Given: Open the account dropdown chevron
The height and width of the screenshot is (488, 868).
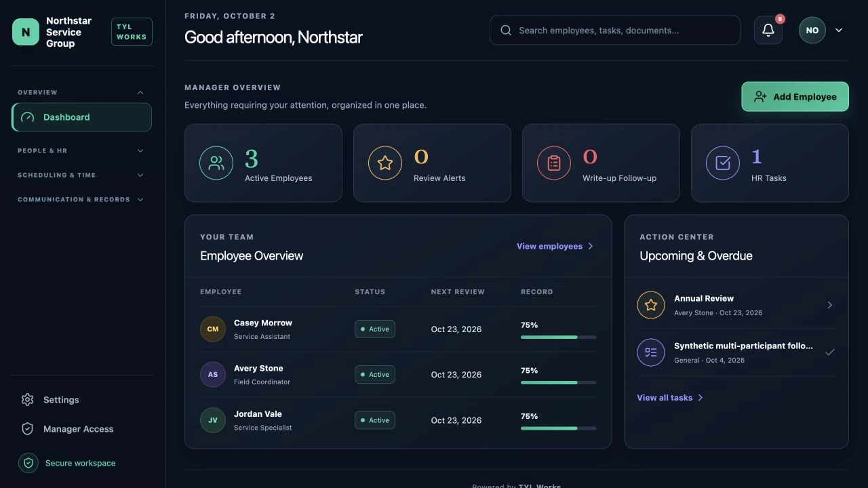Looking at the screenshot, I should point(839,30).
